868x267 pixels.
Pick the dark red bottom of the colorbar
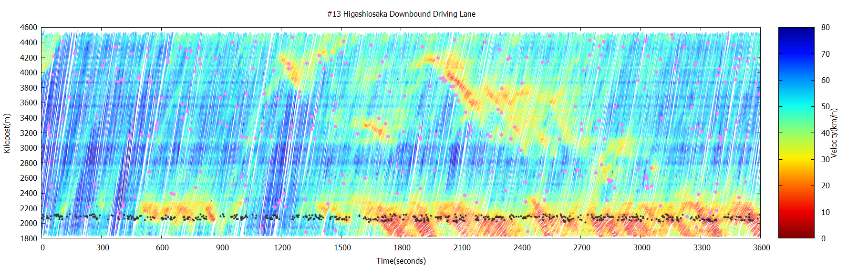[796, 235]
